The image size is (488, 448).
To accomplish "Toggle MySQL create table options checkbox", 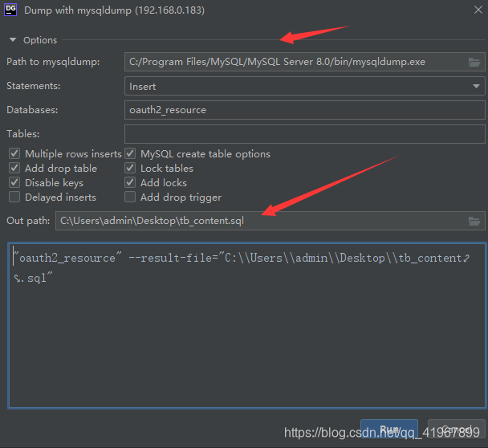I will 130,153.
